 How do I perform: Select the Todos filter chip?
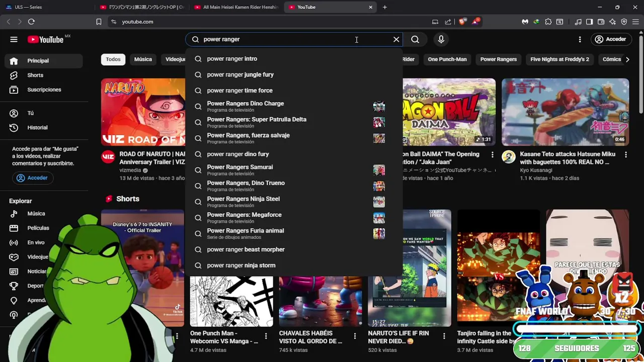(113, 59)
